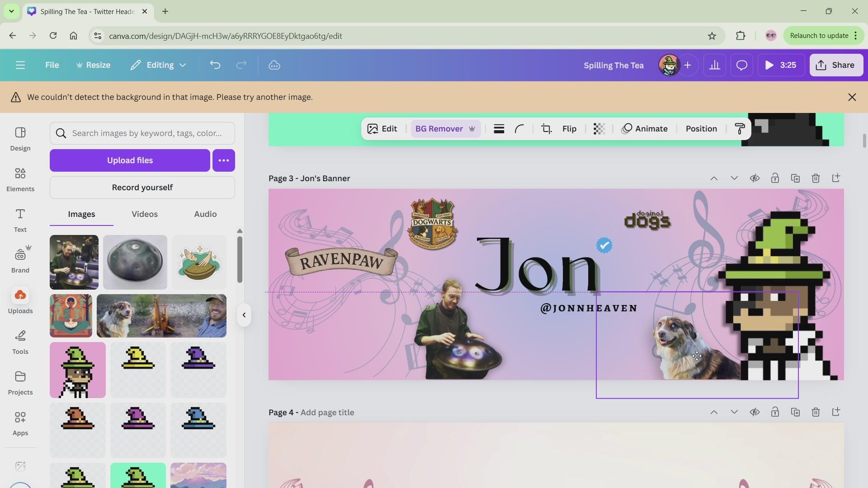
Task: Open the Apps sidebar panel
Action: tap(20, 423)
